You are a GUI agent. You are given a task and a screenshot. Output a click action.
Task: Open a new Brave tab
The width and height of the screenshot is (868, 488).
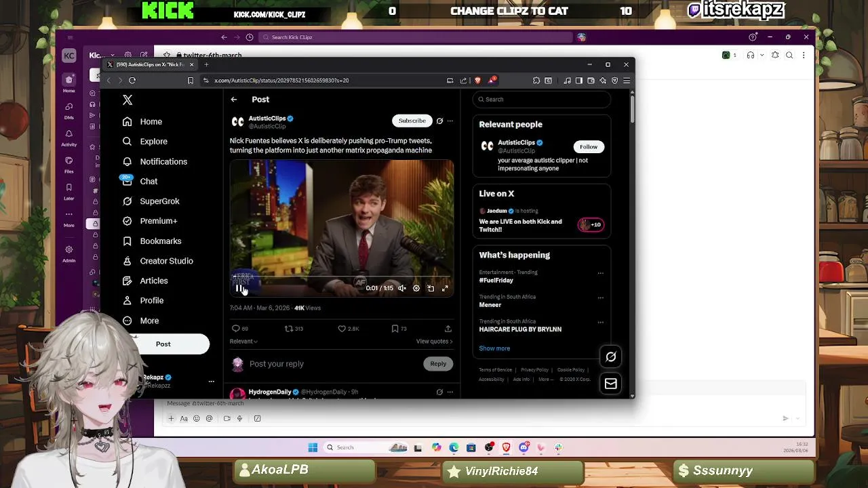pos(206,64)
